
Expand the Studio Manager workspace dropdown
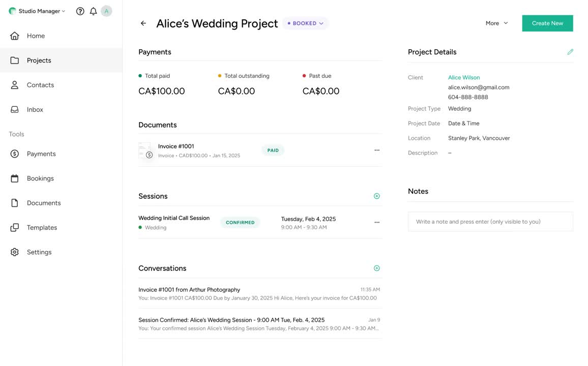click(38, 11)
